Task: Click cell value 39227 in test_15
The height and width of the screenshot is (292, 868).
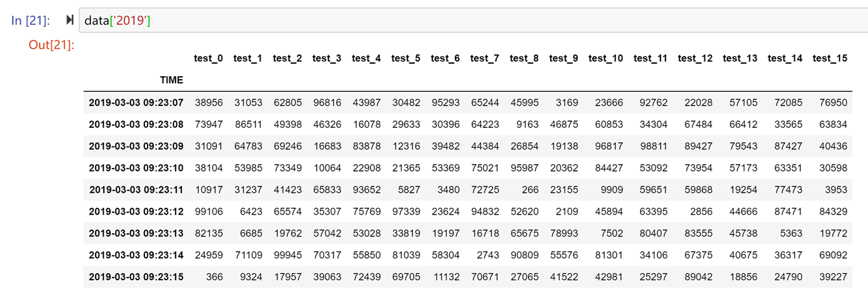Action: (x=834, y=277)
